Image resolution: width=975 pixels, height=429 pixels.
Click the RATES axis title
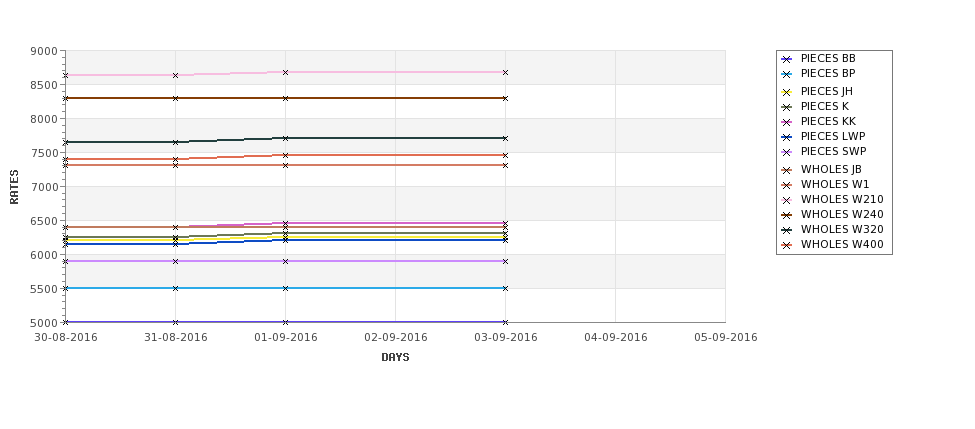point(14,187)
